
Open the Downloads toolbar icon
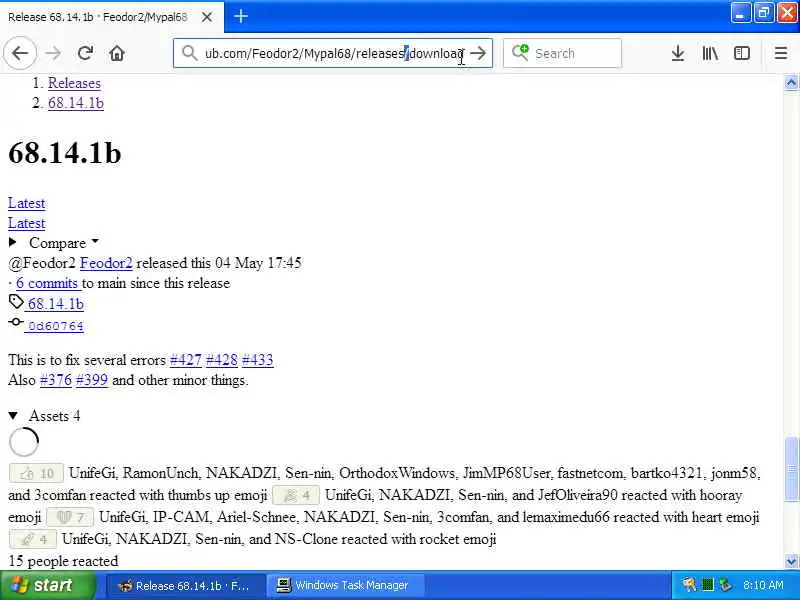click(x=678, y=53)
